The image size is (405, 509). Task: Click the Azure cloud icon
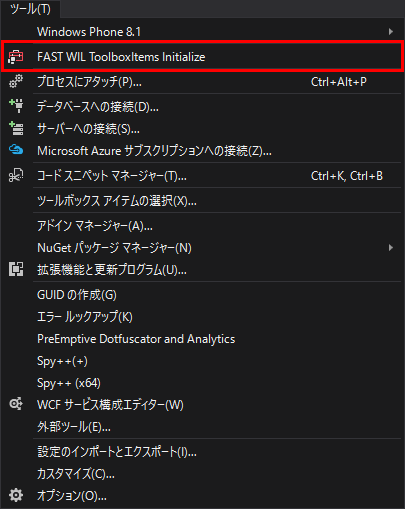coord(16,150)
